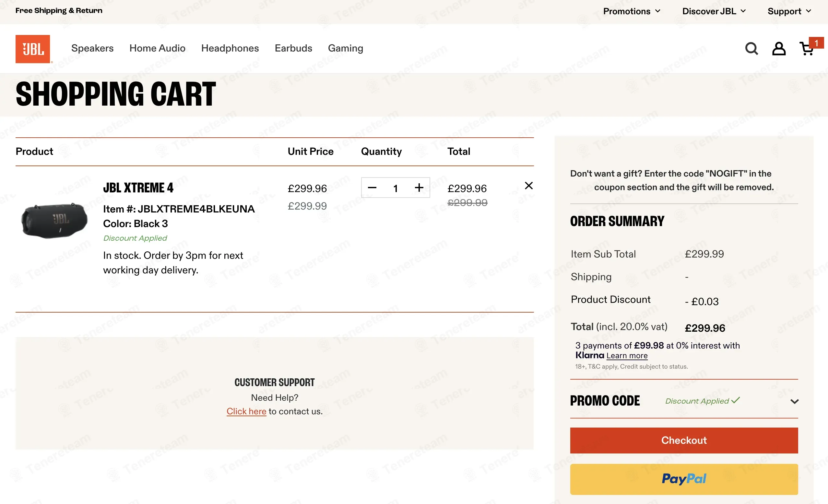Click the 18+, T&C apply disclaimer
Image resolution: width=828 pixels, height=504 pixels.
click(x=632, y=367)
